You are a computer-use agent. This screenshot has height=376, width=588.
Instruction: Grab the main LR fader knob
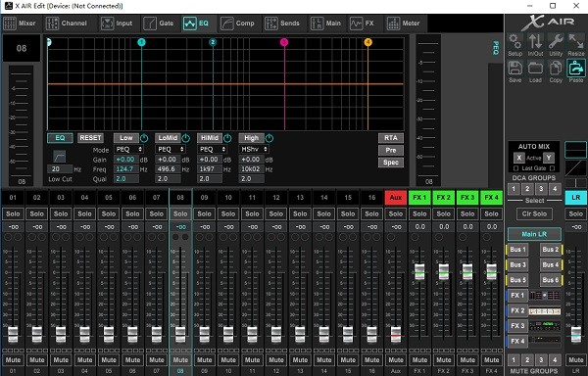point(576,335)
